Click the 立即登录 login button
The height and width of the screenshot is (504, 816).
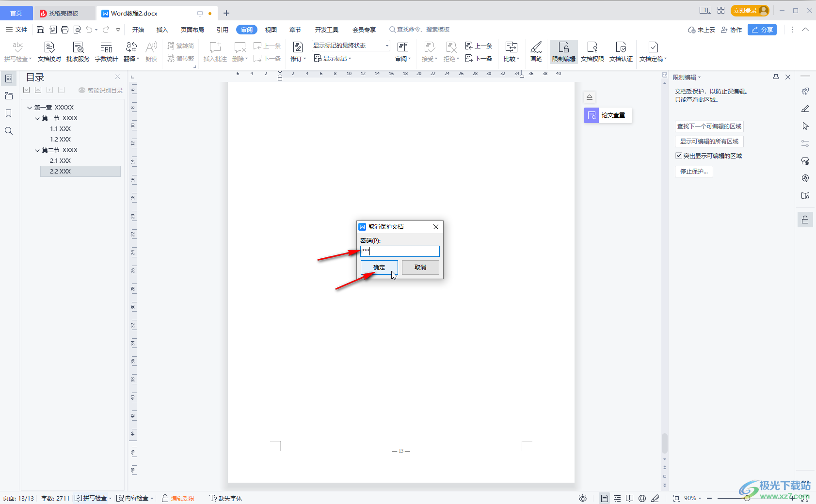click(750, 11)
